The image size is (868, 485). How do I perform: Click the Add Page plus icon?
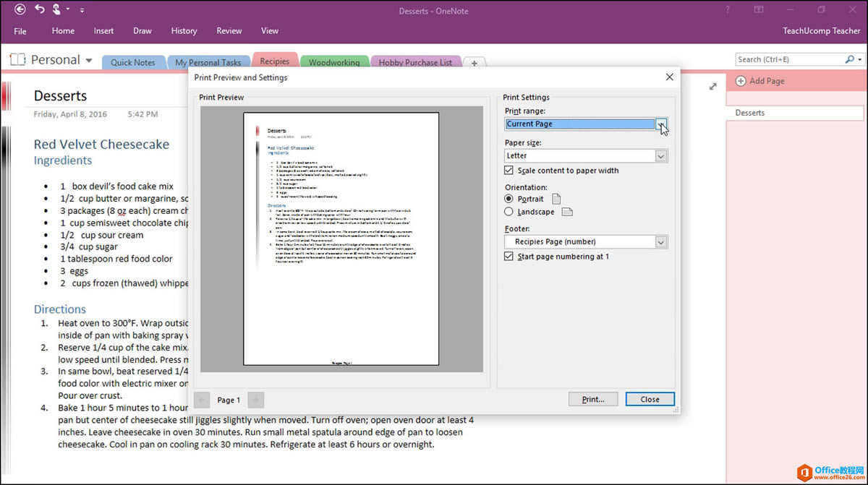point(739,80)
